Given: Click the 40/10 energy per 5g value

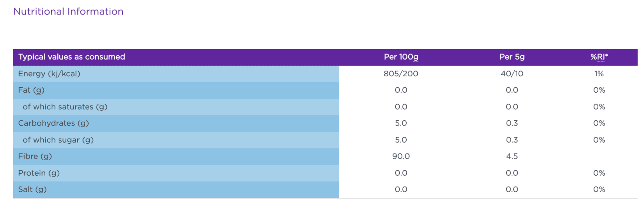Looking at the screenshot, I should 512,74.
